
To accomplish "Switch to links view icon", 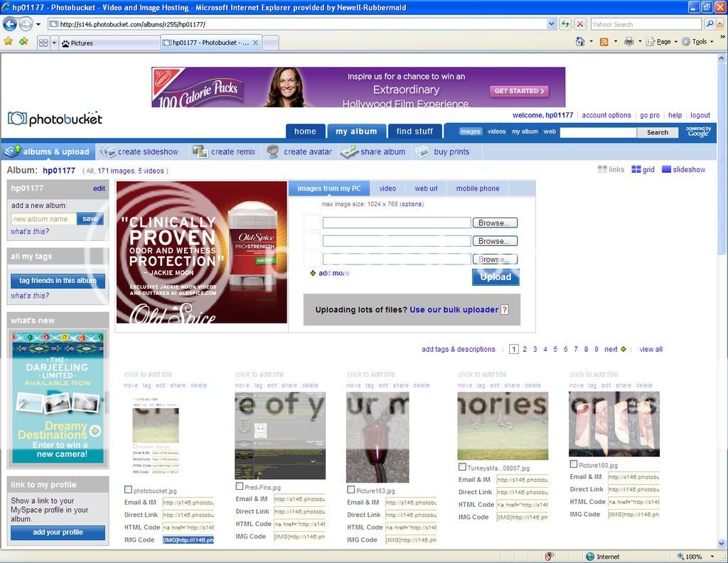I will [602, 169].
